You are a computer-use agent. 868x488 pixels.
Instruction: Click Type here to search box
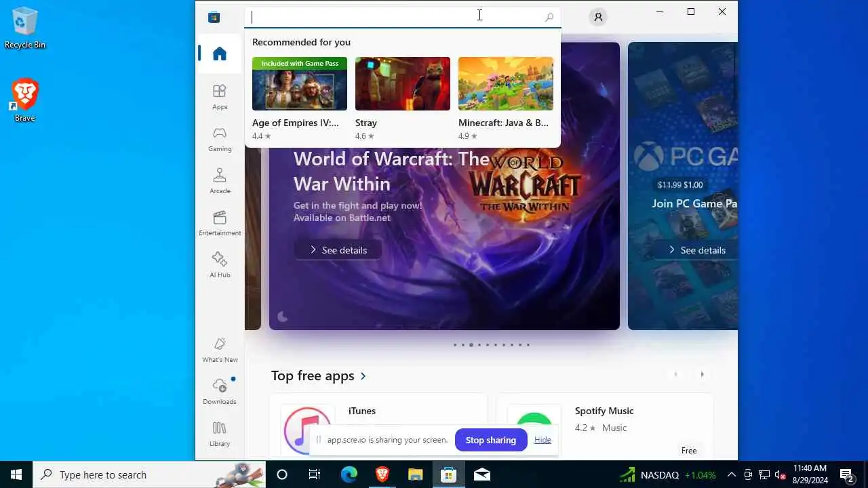coord(149,474)
